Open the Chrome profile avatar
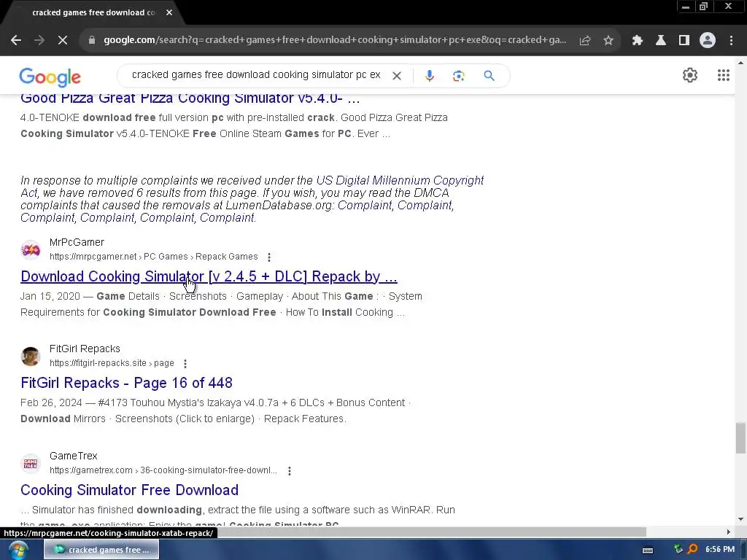The width and height of the screenshot is (747, 560). (708, 40)
